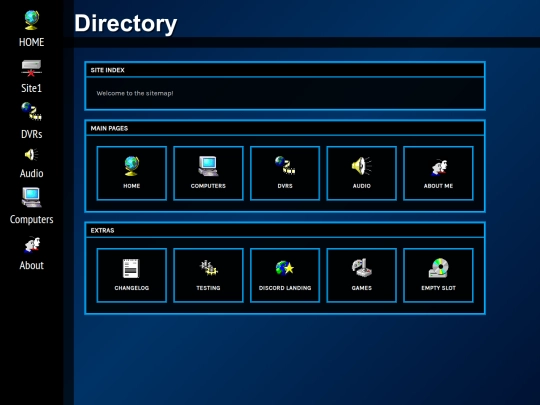The image size is (540, 405).
Task: Open the DISCORD LANDING card label
Action: (x=285, y=288)
